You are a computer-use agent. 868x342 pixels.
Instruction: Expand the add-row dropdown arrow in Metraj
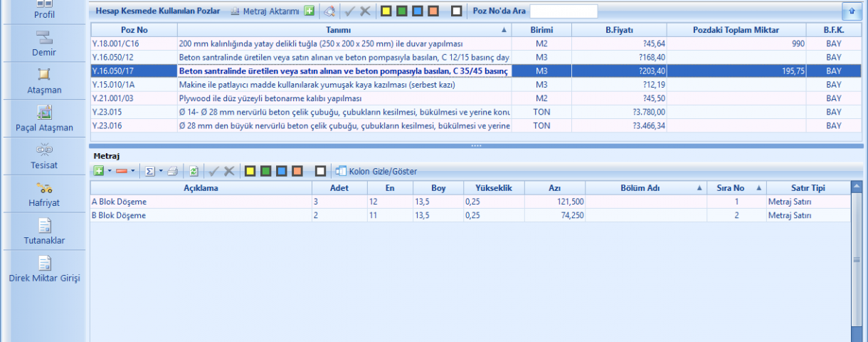click(110, 172)
